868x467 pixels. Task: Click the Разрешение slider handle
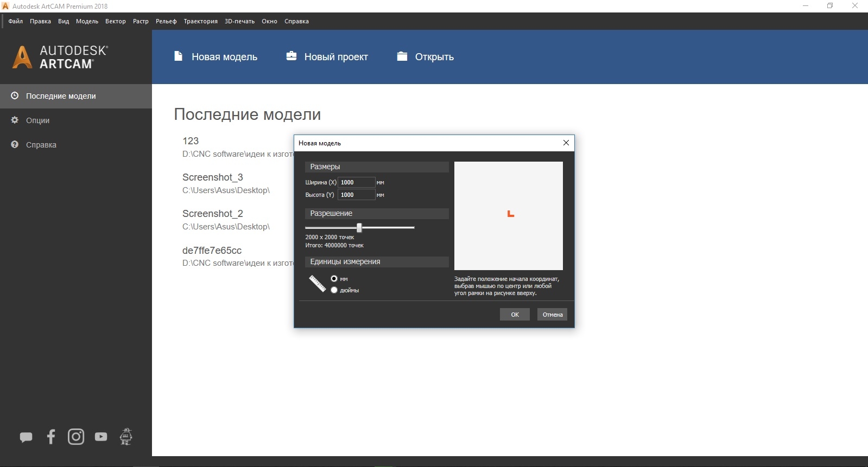(x=359, y=228)
